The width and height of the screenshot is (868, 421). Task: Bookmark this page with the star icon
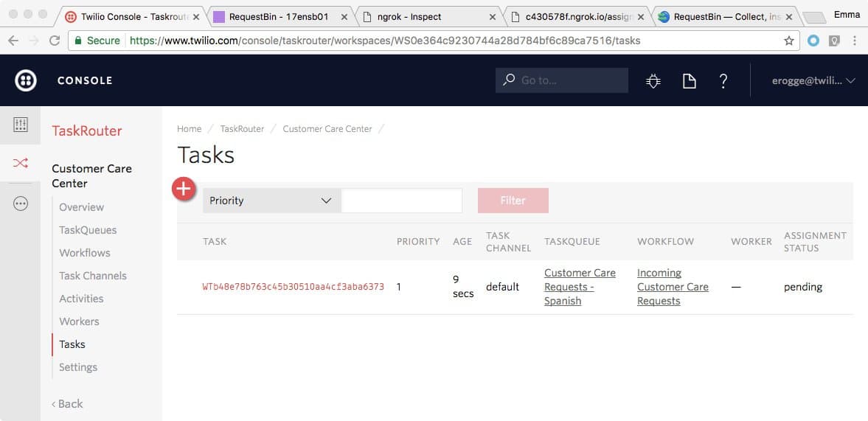(x=789, y=41)
